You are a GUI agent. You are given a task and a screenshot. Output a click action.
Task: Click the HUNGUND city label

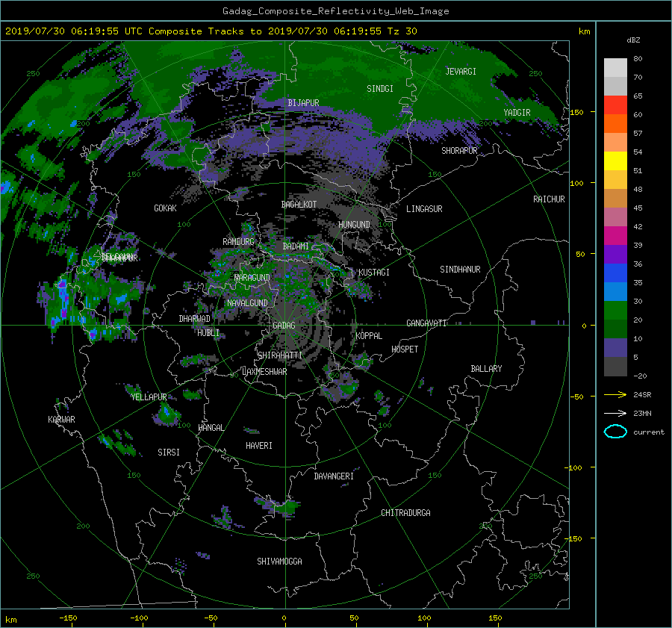tap(354, 225)
